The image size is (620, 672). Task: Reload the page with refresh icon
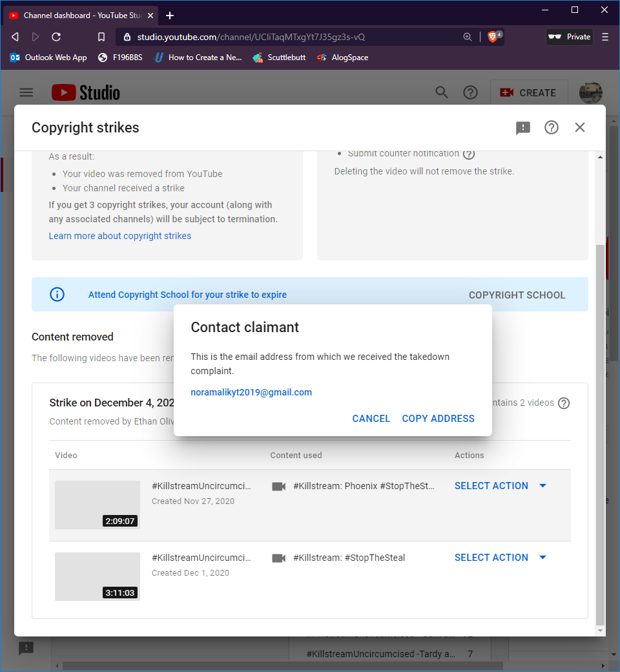click(x=56, y=37)
